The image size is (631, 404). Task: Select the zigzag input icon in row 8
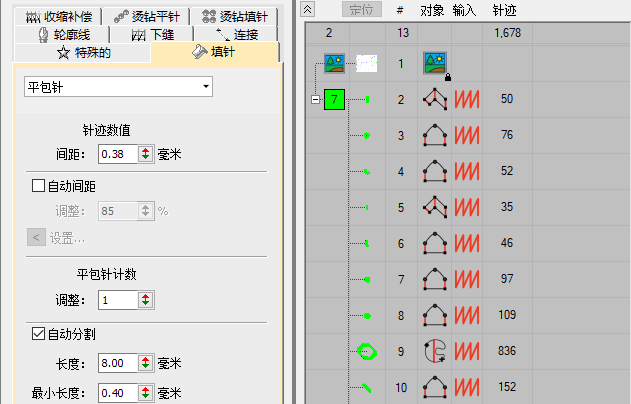(468, 315)
